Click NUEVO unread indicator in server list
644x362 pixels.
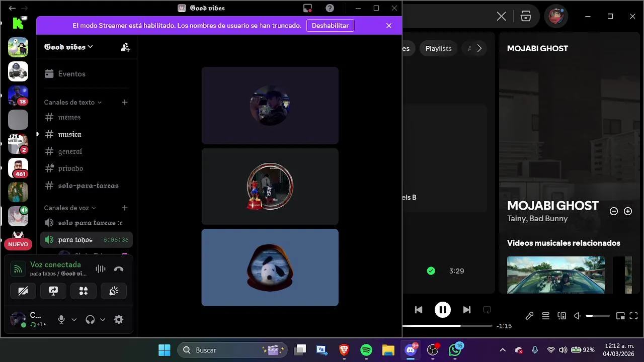18,244
